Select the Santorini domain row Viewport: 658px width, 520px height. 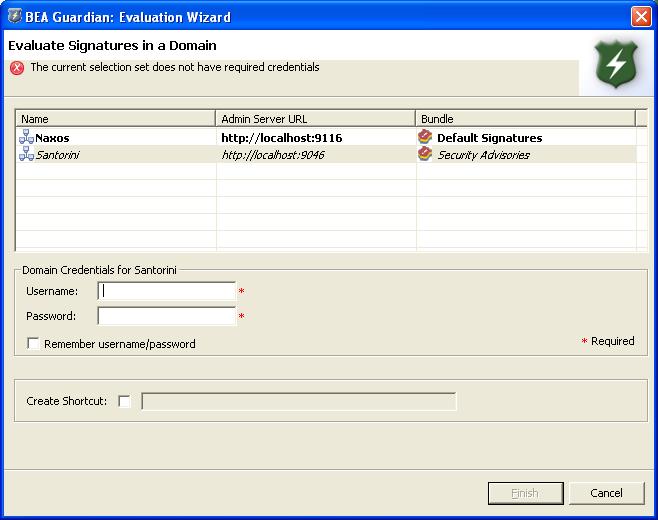pos(326,154)
